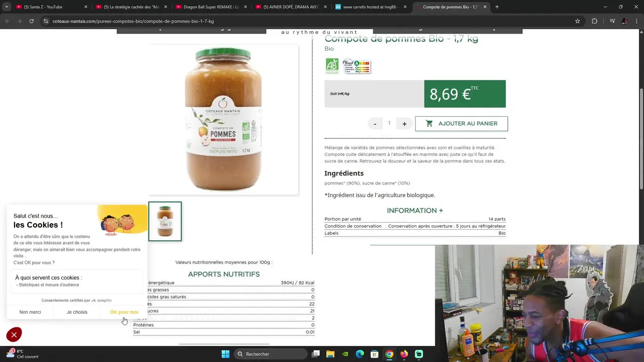Open the weather widget showing 6°C
The width and height of the screenshot is (644, 362).
pyautogui.click(x=23, y=354)
